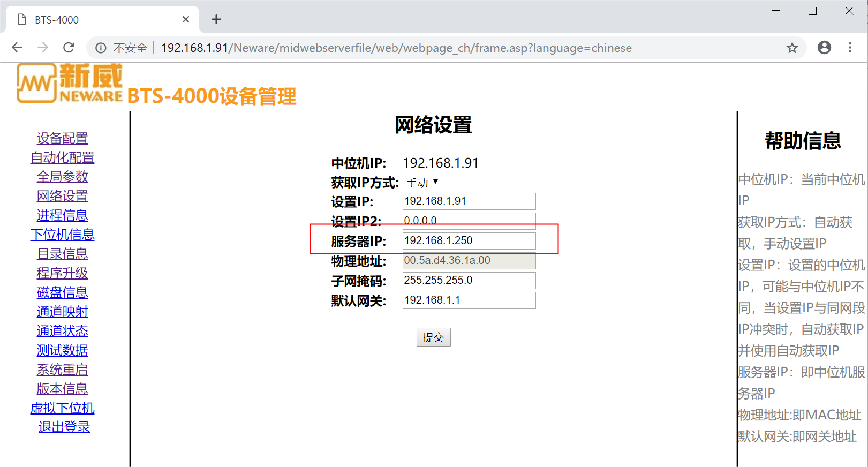The height and width of the screenshot is (467, 868).
Task: Open 系统重启 link
Action: (x=62, y=370)
